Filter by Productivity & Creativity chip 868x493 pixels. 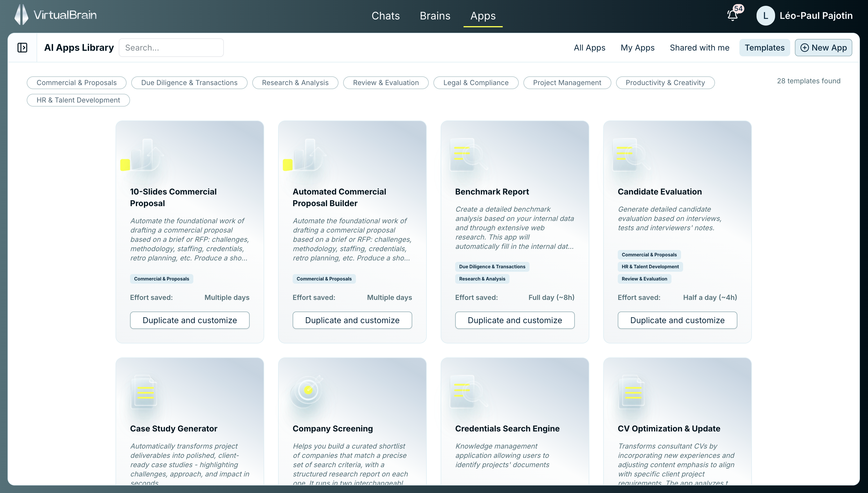[x=665, y=83]
